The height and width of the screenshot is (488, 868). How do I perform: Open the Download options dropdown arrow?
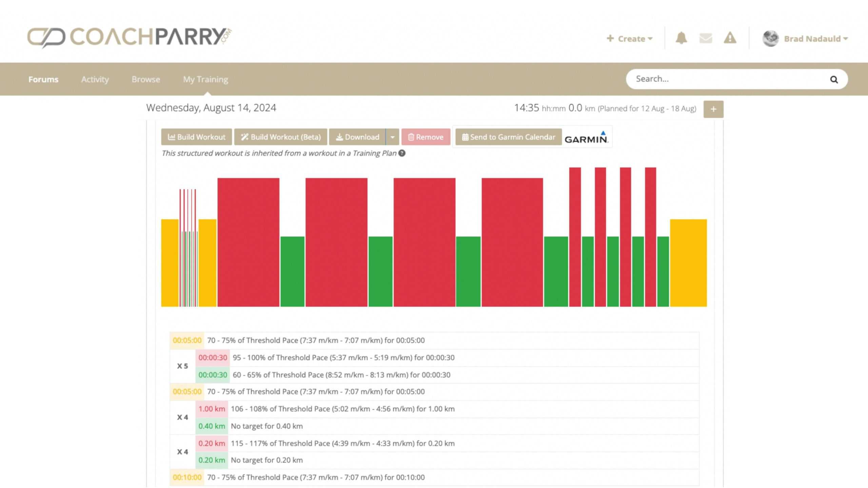(x=392, y=137)
